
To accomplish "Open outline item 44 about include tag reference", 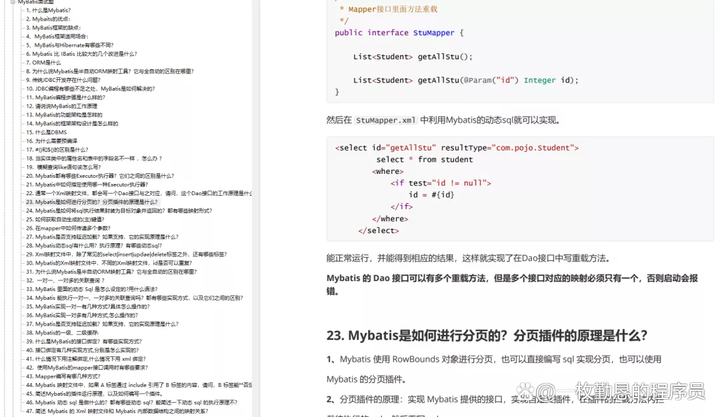I will pos(139,385).
